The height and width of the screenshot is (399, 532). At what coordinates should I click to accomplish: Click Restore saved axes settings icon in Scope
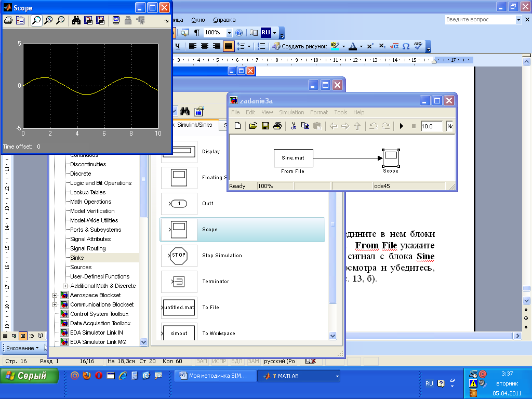(100, 20)
